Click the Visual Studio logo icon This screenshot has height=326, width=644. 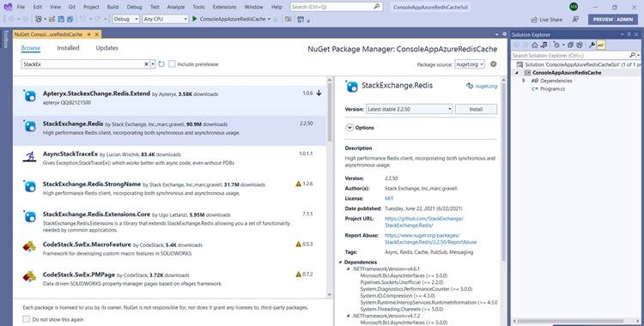(8, 7)
